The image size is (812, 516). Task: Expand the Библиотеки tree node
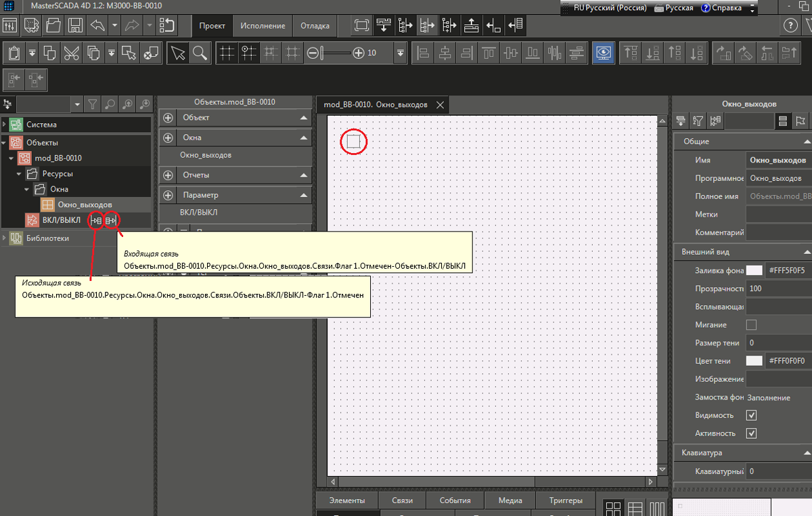[5, 238]
